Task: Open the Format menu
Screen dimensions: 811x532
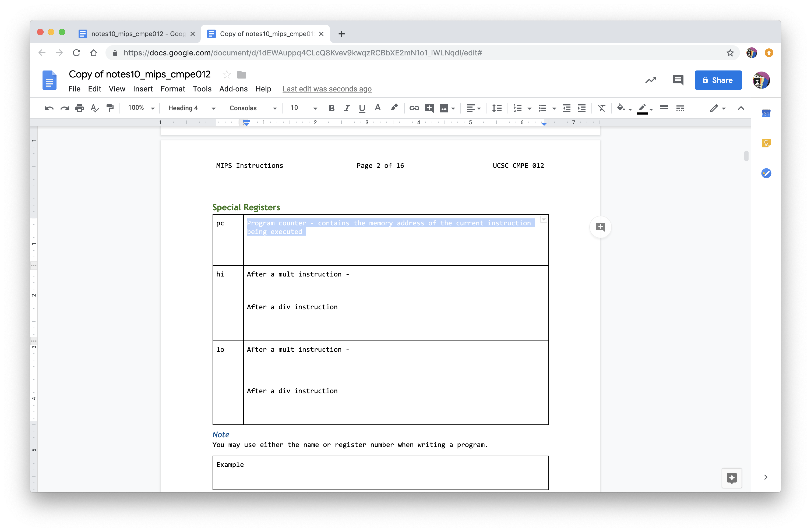Action: 173,89
